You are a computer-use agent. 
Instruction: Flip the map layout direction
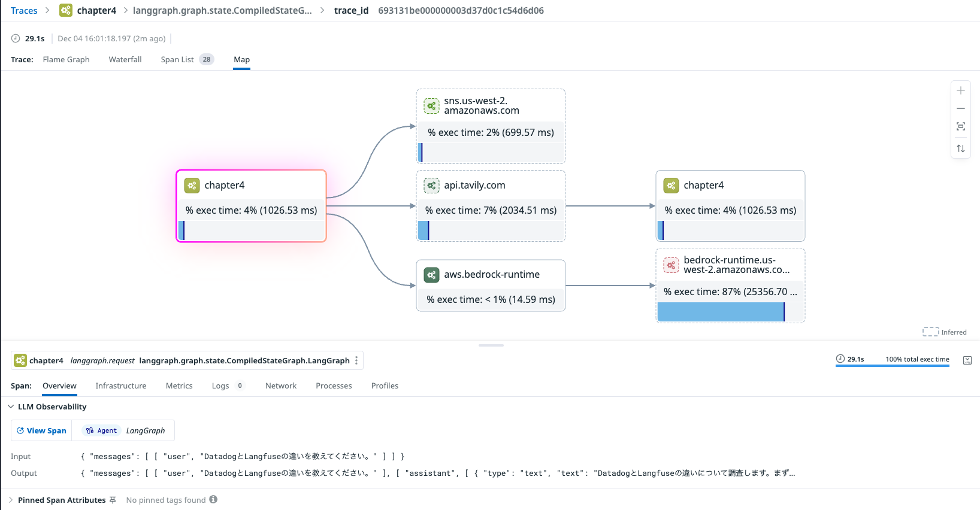coord(961,148)
